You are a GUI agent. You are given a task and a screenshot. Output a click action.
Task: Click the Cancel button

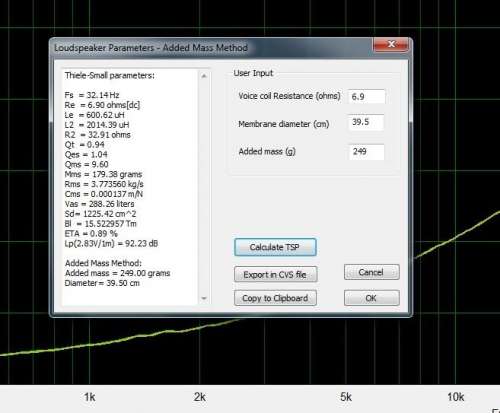coord(372,272)
